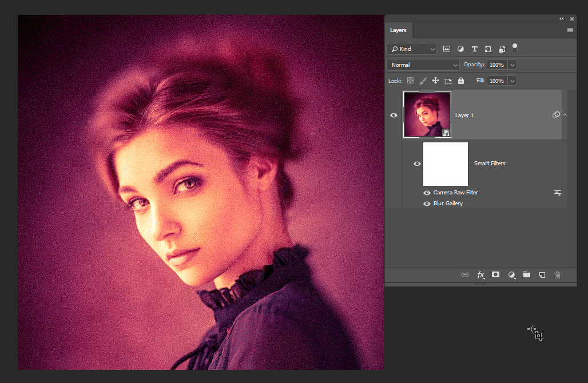Enable Lock all with the padlock icon
Image resolution: width=588 pixels, height=383 pixels.
[x=460, y=81]
